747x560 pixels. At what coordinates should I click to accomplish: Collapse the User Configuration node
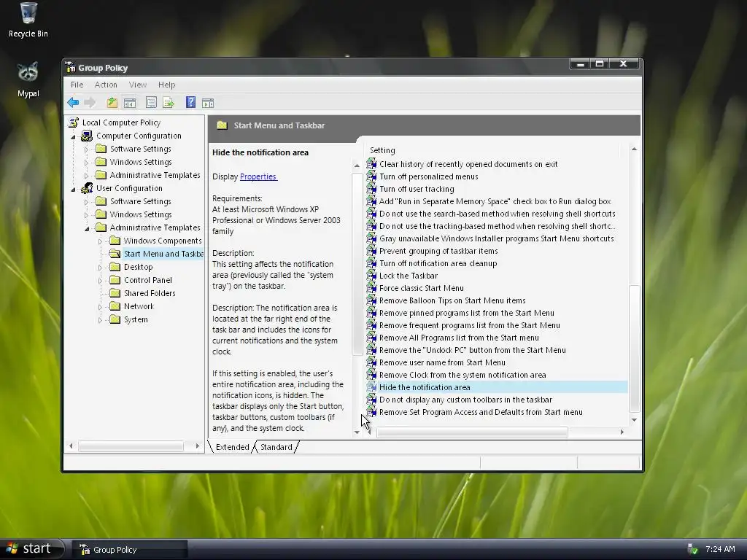click(74, 189)
